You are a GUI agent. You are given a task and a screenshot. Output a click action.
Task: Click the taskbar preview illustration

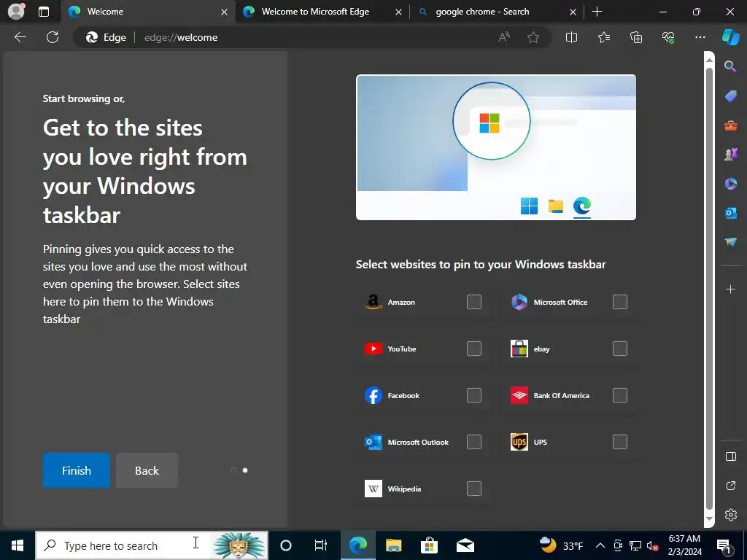(495, 147)
